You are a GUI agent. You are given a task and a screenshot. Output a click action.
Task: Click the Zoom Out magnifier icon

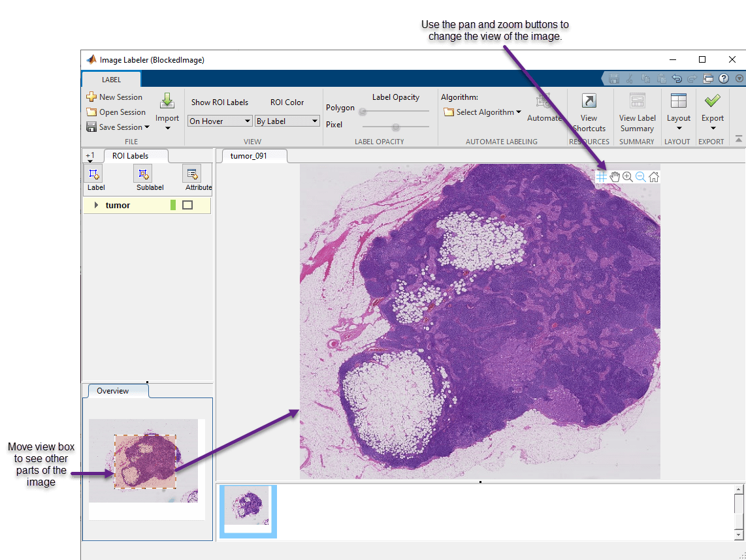640,176
